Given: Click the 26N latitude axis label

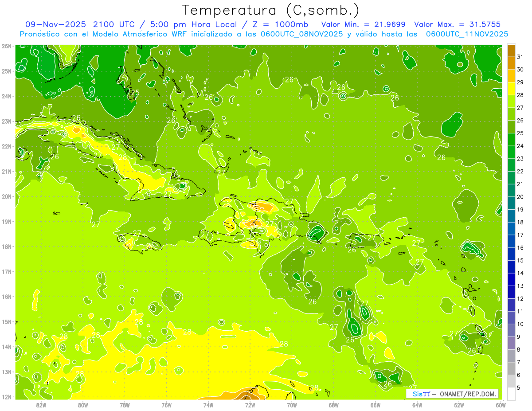Looking at the screenshot, I should [x=6, y=46].
